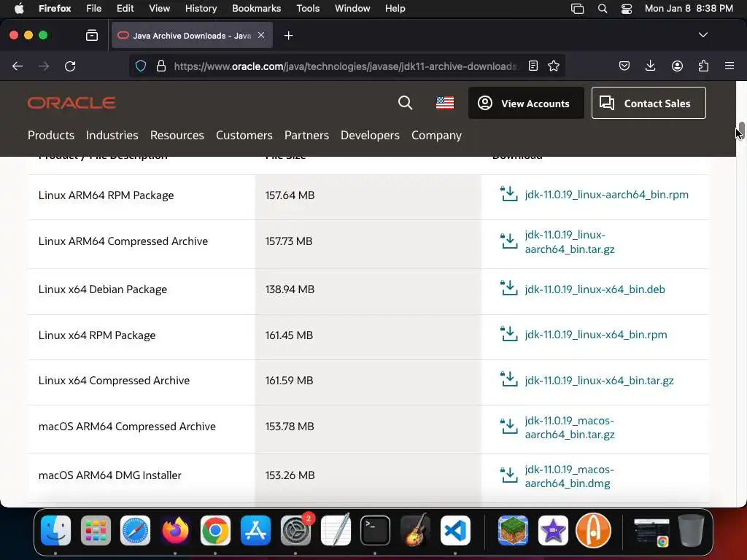Download jdk-11.0.19_linux-aarch64_bin.tar.gz
This screenshot has height=560, width=747.
pyautogui.click(x=569, y=242)
